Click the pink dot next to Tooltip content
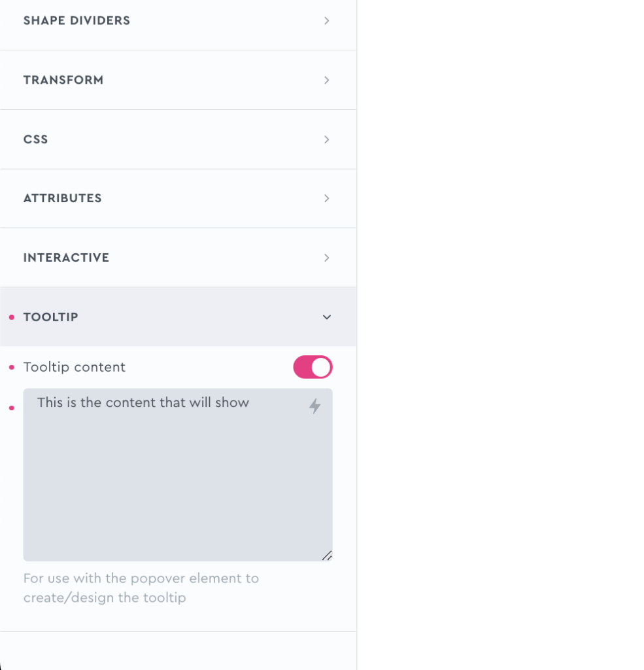 point(10,366)
